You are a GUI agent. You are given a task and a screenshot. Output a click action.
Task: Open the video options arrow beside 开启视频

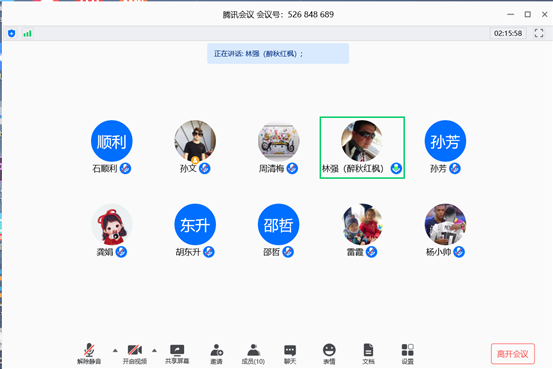pyautogui.click(x=154, y=350)
